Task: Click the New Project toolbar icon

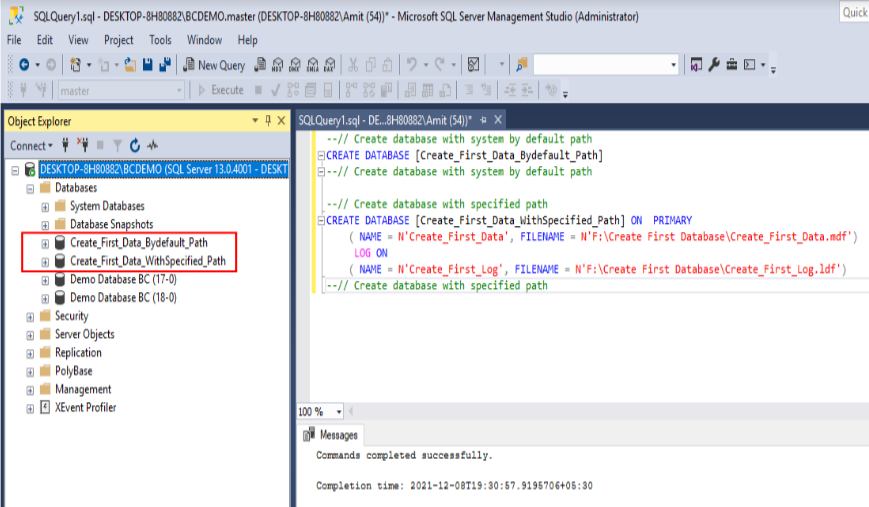Action: tap(75, 65)
